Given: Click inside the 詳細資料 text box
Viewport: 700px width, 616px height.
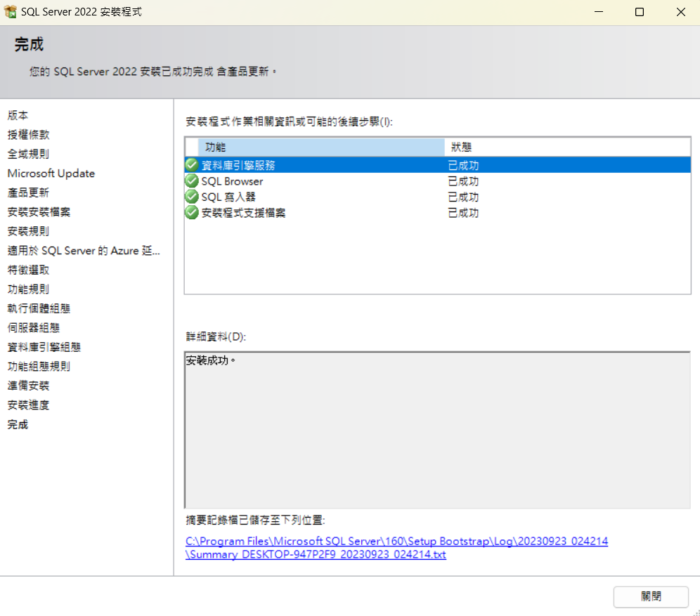Looking at the screenshot, I should coord(437,430).
